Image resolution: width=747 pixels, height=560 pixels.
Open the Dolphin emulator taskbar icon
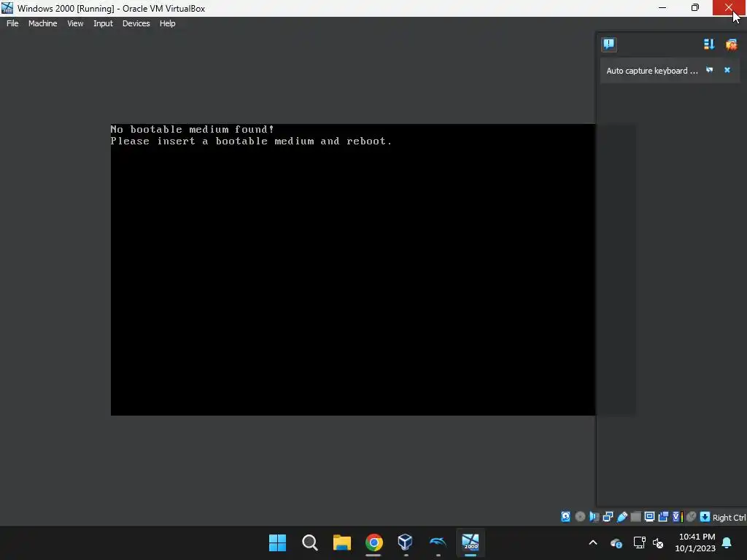(x=438, y=542)
